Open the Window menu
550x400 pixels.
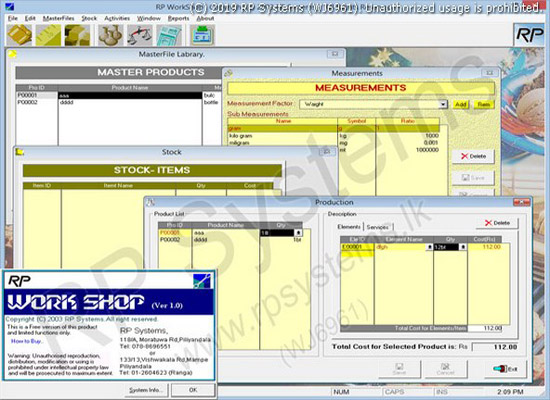click(x=149, y=18)
